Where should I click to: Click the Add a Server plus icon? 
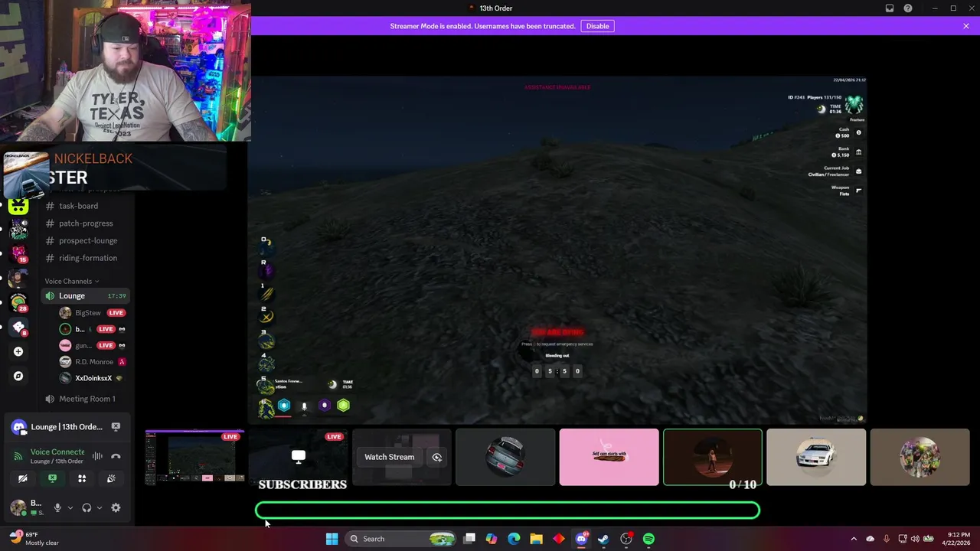pos(18,352)
